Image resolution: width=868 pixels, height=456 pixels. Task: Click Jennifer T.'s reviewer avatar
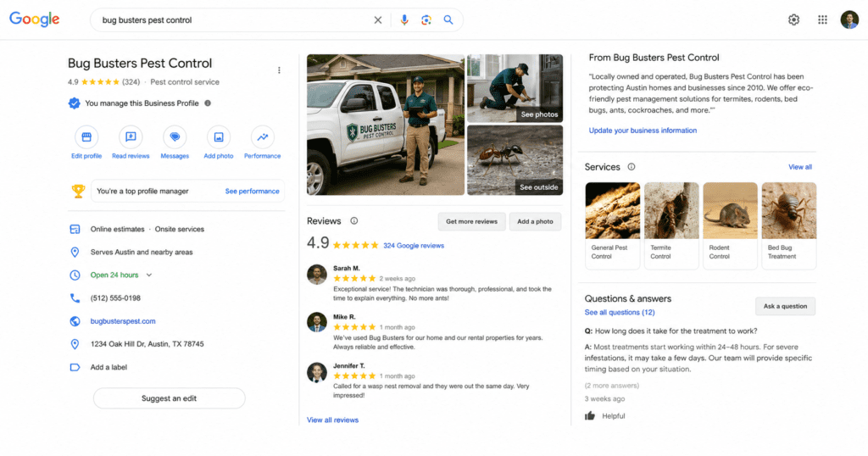[317, 372]
